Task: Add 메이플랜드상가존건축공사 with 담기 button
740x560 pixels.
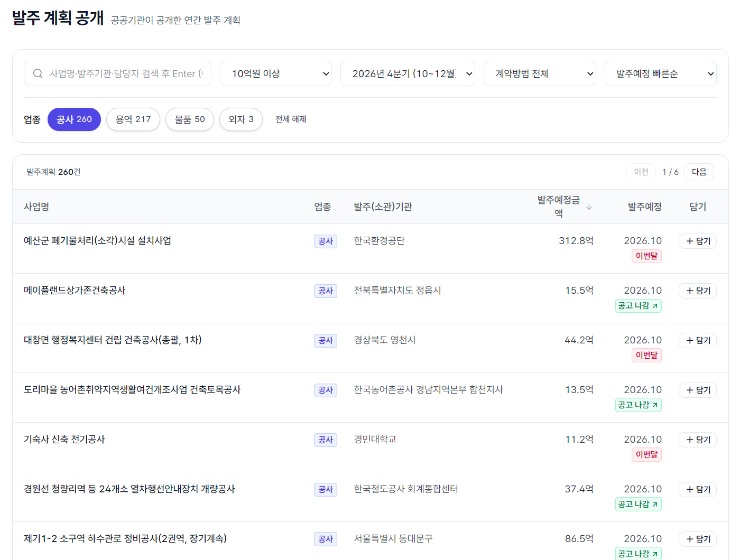Action: click(x=698, y=291)
